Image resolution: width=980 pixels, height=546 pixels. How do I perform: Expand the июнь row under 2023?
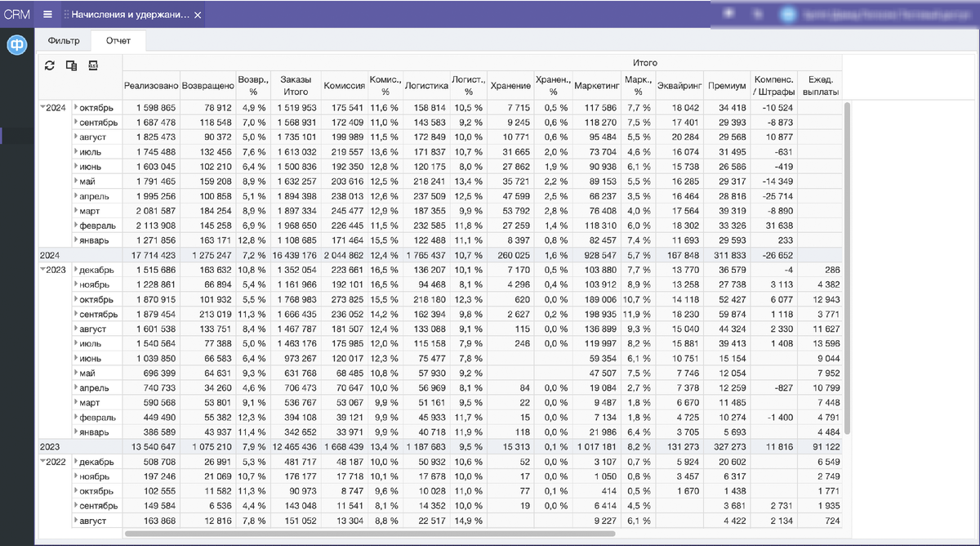tap(76, 358)
